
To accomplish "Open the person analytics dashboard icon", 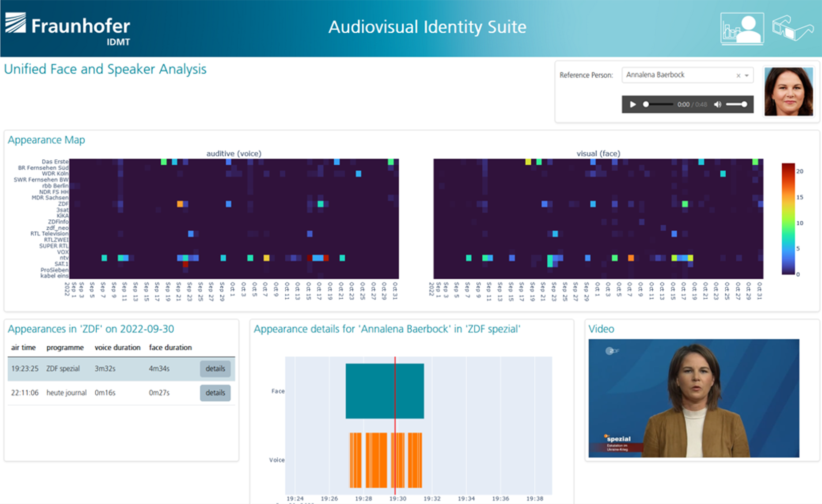I will (742, 29).
